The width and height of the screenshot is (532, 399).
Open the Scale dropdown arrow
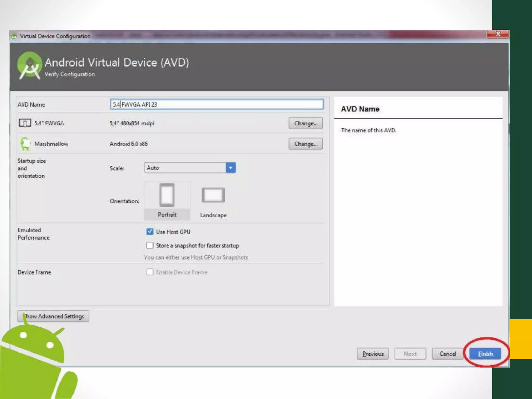click(230, 168)
